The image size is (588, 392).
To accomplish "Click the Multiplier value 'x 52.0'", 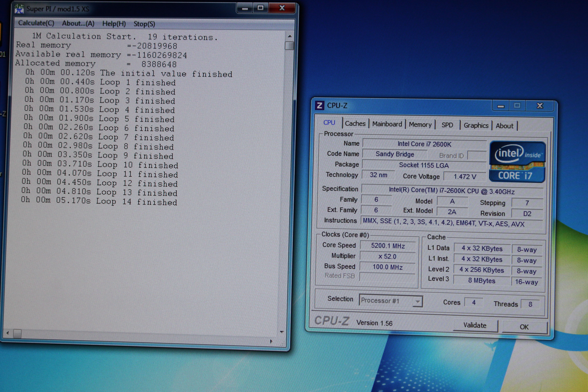I will (x=387, y=257).
